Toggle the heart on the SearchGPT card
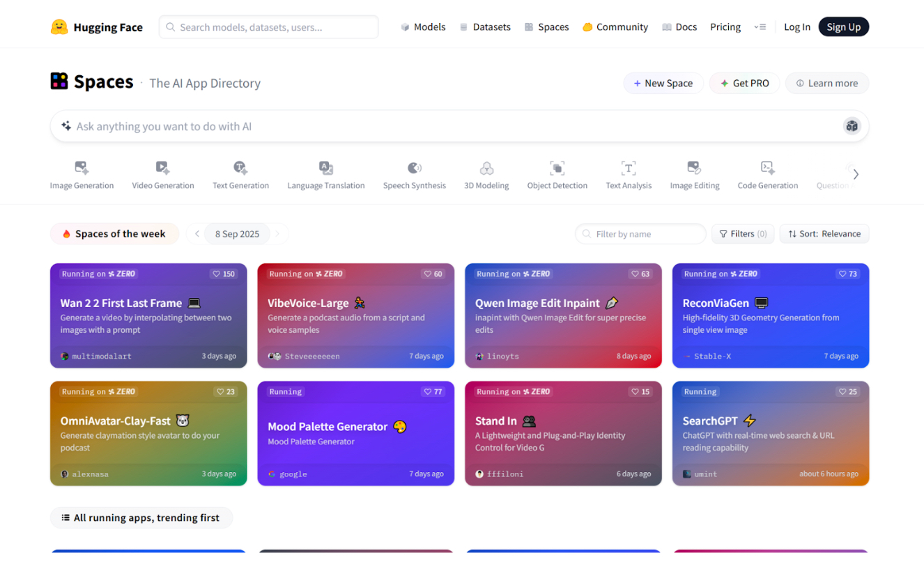Screen dimensions: 924x578 tap(847, 391)
